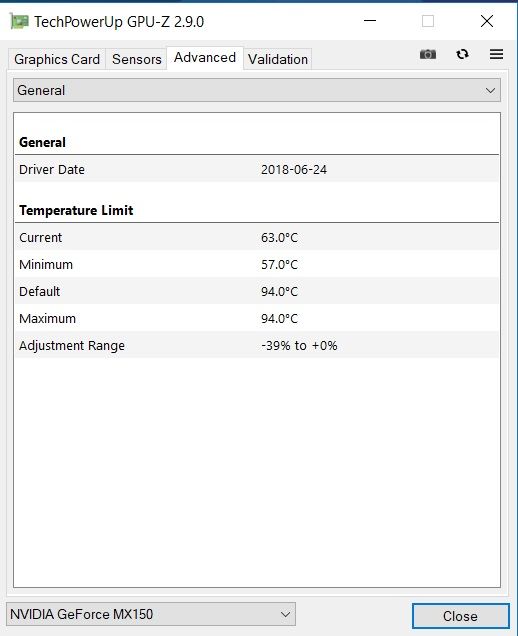Click the refresh arrows icon
Screen dimensions: 518x636
coord(462,54)
